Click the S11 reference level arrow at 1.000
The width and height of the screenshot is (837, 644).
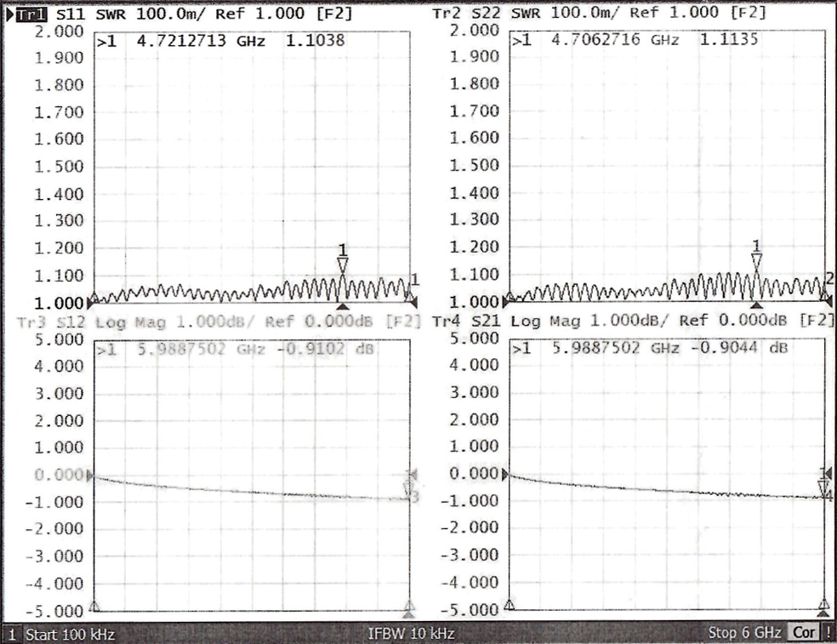tap(92, 299)
